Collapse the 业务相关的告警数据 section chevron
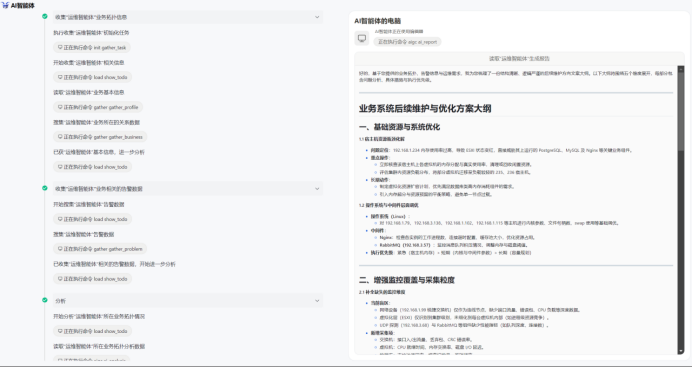Viewport: 692px width, 368px height. 317,189
